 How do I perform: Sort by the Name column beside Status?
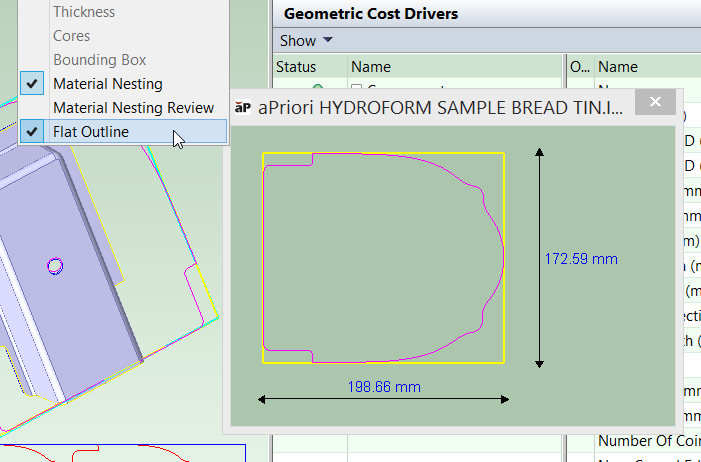[371, 67]
